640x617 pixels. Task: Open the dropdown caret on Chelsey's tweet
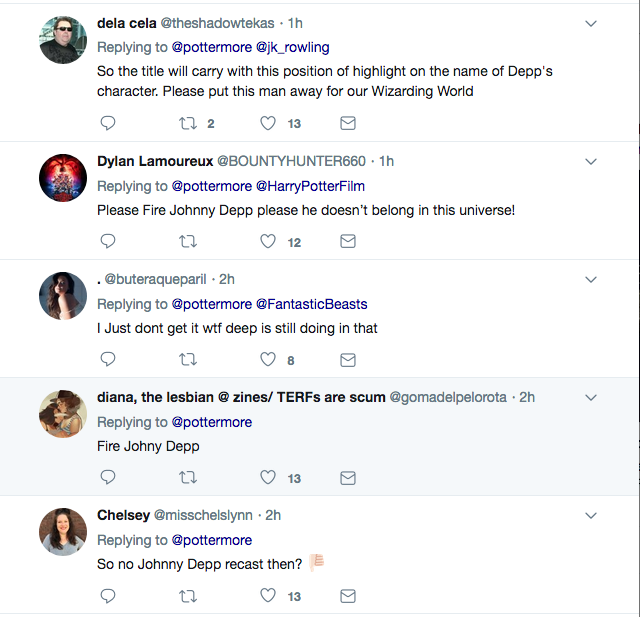coord(591,515)
